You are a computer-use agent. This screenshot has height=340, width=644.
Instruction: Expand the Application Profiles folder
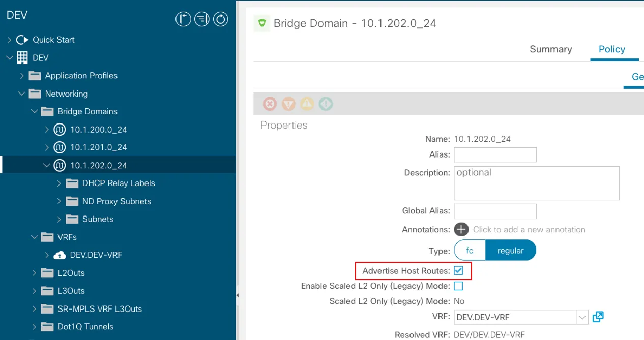tap(22, 76)
